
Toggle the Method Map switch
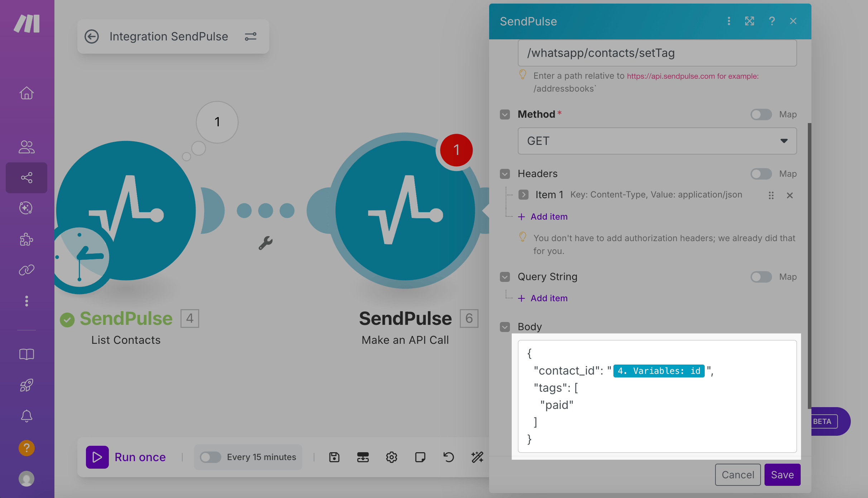point(761,114)
